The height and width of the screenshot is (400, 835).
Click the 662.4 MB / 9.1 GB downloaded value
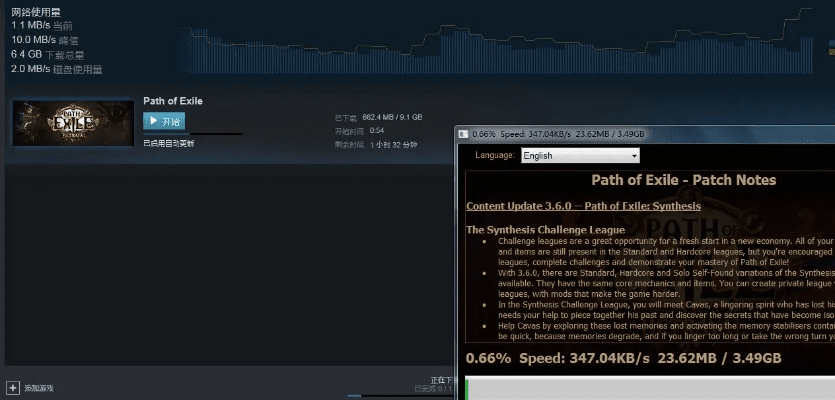click(391, 117)
